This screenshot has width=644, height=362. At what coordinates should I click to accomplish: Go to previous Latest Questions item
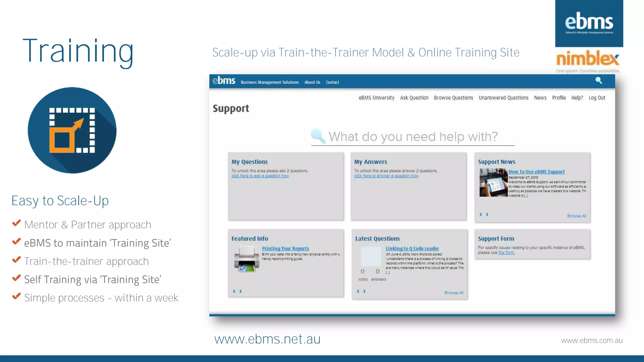pyautogui.click(x=358, y=291)
